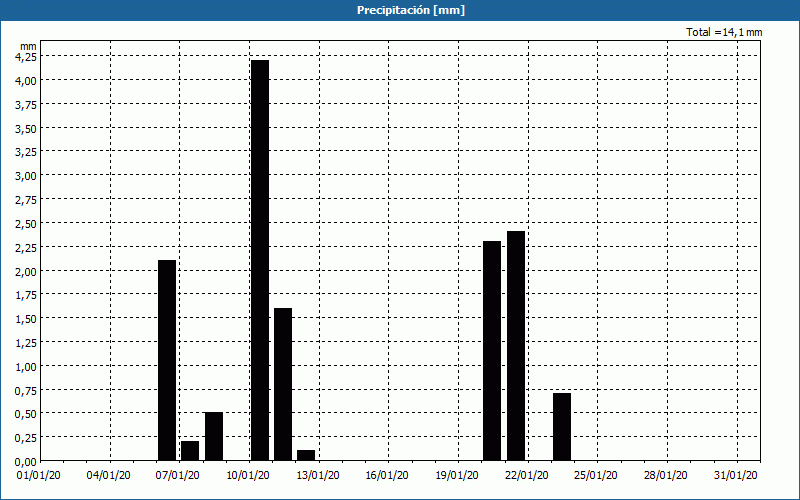Click the 0,75 y-axis value
The height and width of the screenshot is (500, 800).
(x=26, y=391)
